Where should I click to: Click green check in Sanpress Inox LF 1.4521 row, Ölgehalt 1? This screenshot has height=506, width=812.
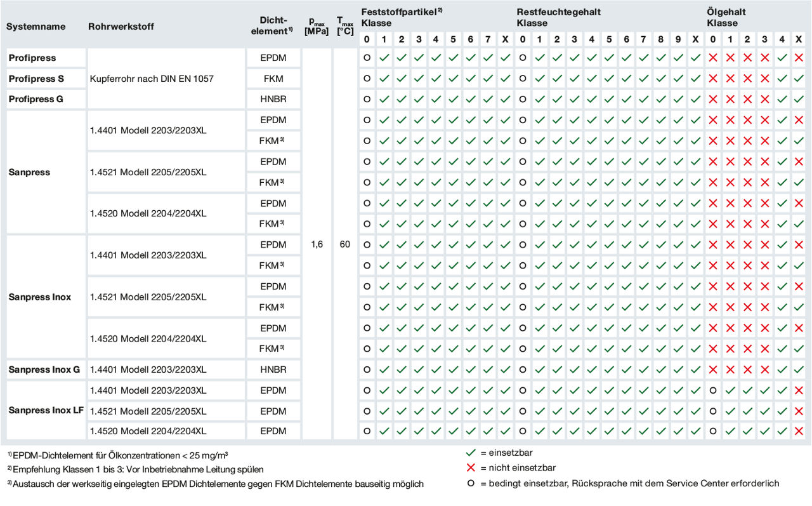[x=730, y=411]
